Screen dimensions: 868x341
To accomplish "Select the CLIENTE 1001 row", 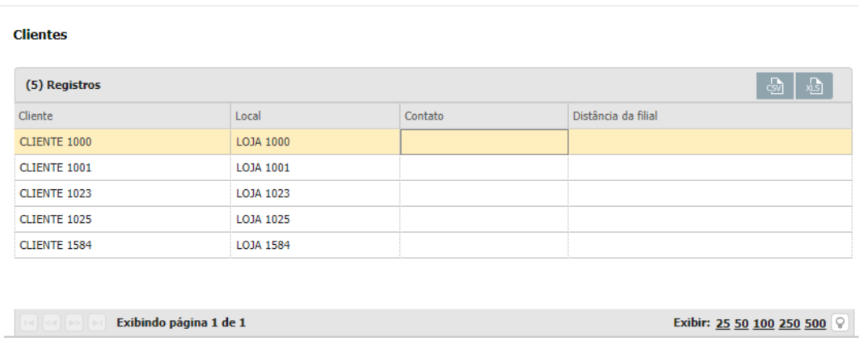I will coord(56,168).
